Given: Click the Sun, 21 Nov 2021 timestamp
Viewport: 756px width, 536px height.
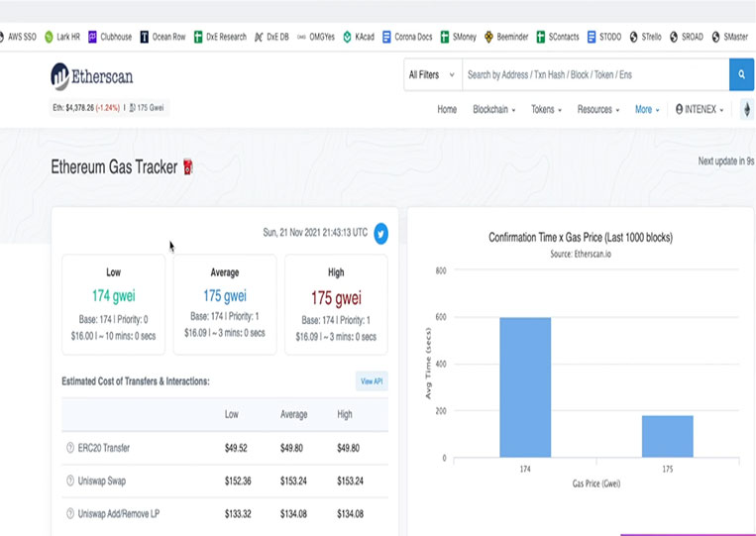Looking at the screenshot, I should click(x=315, y=232).
